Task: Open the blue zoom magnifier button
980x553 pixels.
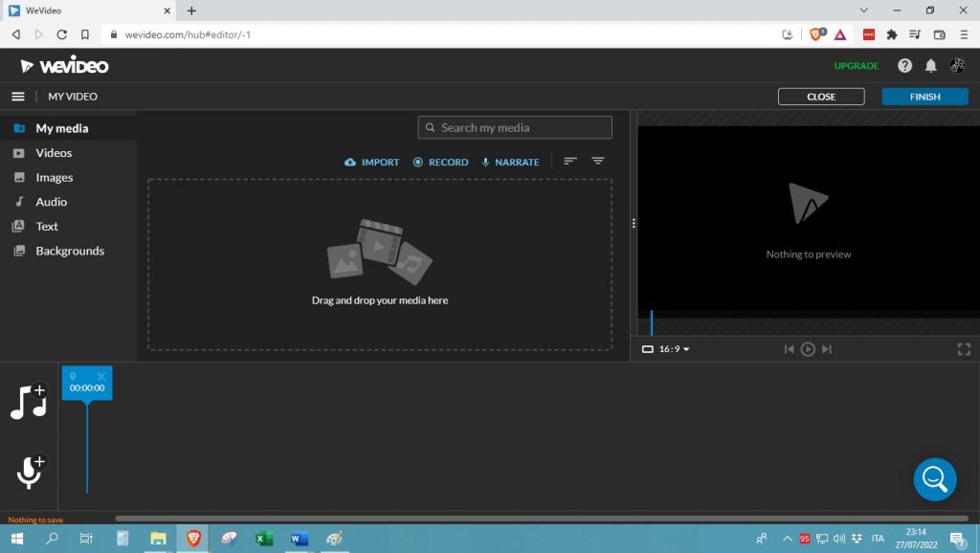Action: click(934, 478)
